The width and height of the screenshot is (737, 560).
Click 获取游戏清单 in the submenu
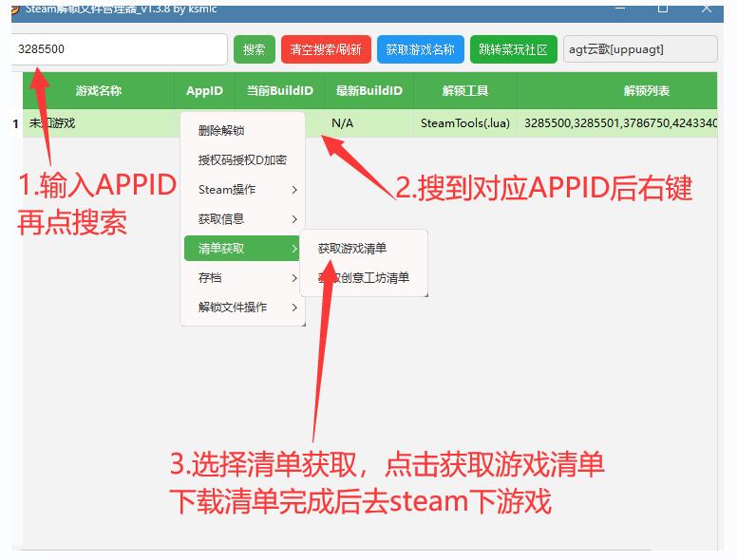coord(364,248)
